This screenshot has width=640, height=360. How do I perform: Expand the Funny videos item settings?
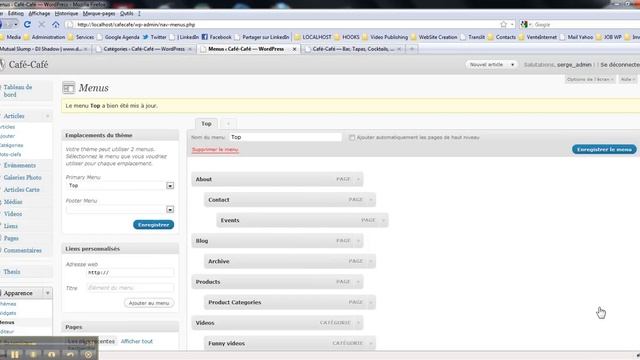tap(371, 343)
